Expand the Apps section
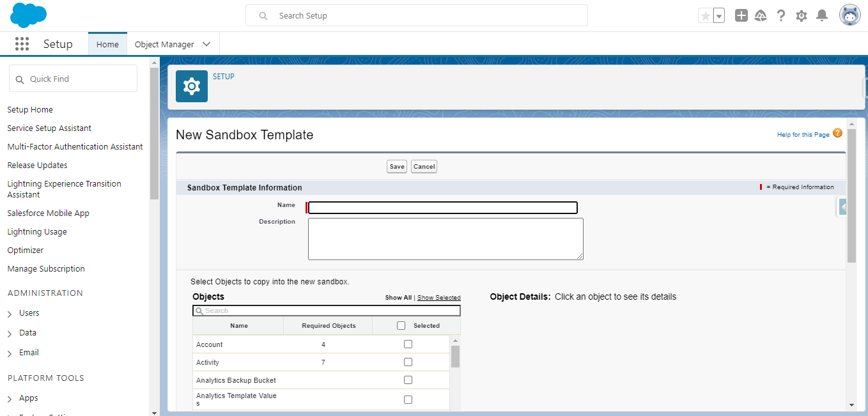 pos(10,399)
